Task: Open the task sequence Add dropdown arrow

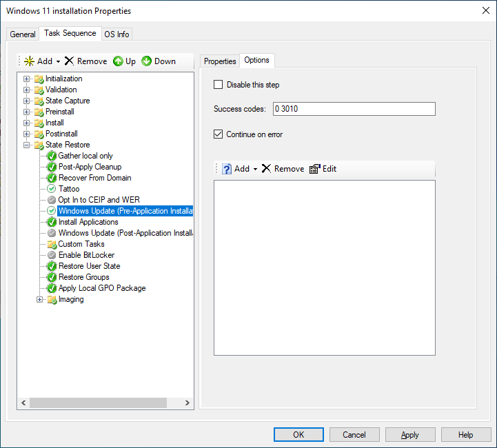Action: pos(58,61)
